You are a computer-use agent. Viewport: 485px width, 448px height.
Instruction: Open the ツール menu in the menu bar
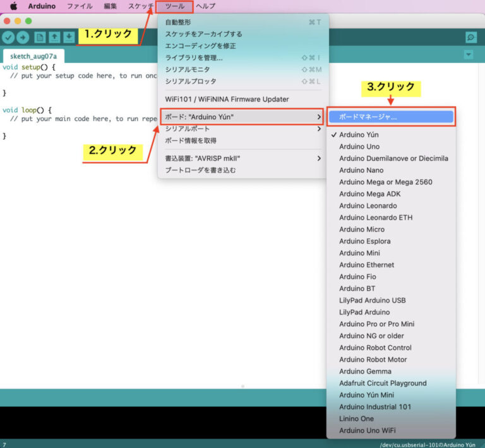tap(175, 6)
